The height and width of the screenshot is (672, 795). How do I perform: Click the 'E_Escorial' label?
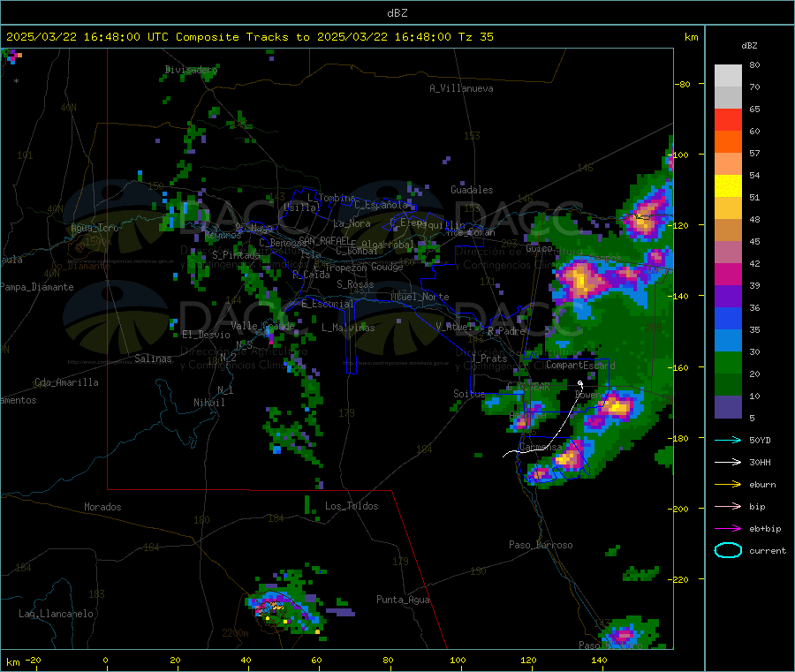point(328,304)
